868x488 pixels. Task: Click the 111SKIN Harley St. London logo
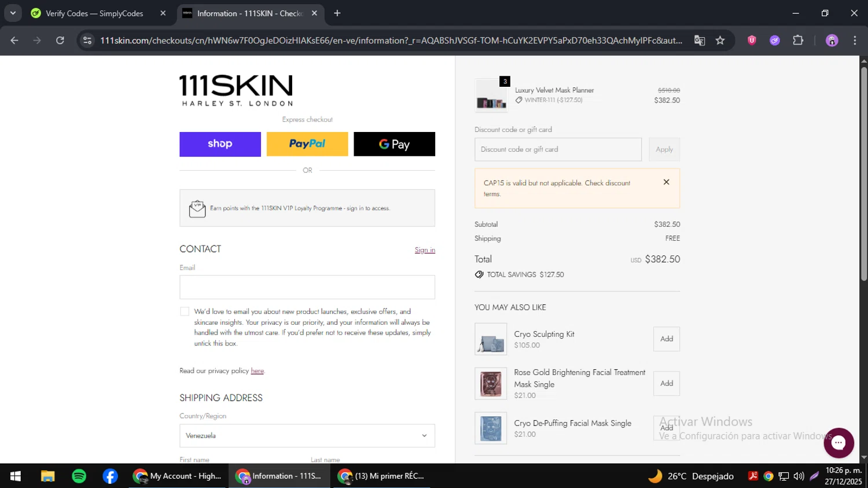pyautogui.click(x=236, y=90)
